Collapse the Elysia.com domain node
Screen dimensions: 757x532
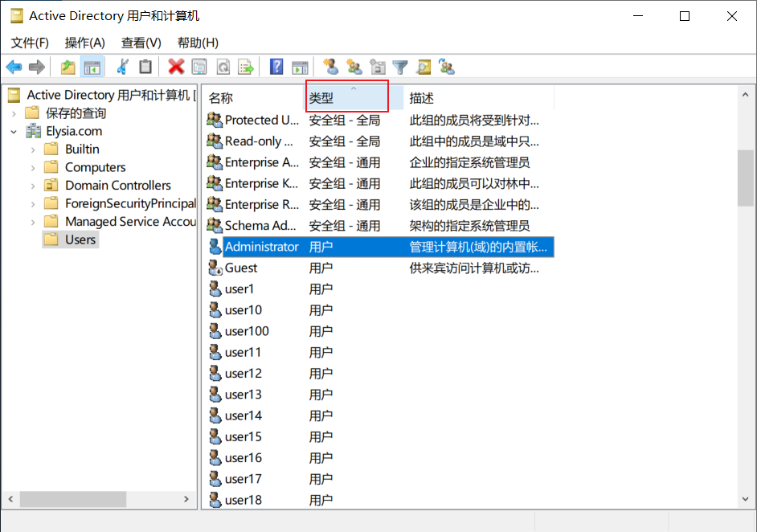(x=14, y=131)
